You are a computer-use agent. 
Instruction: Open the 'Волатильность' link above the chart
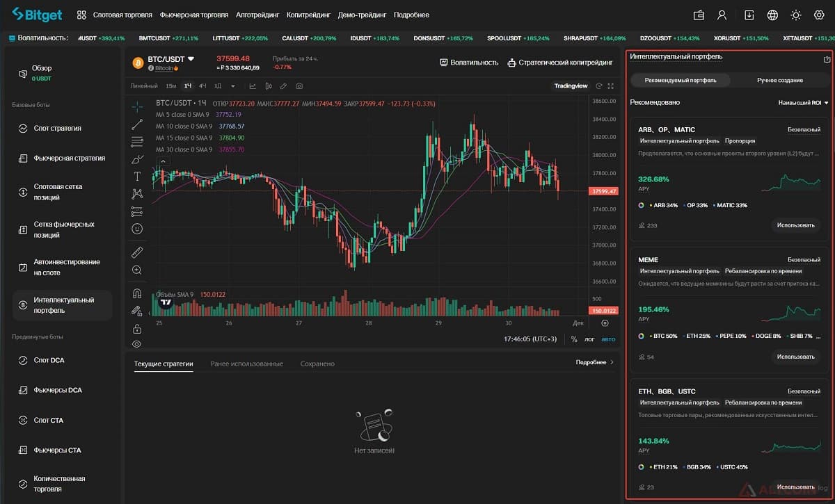(469, 63)
